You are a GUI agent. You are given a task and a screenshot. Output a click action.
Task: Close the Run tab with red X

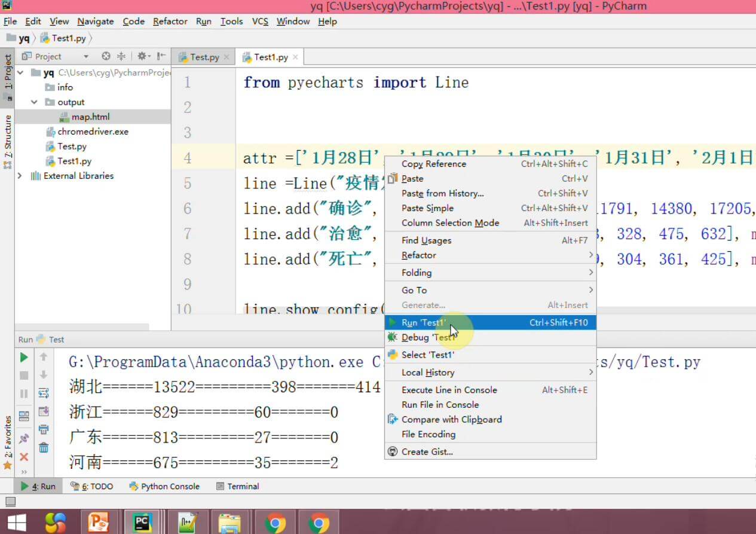pyautogui.click(x=24, y=457)
